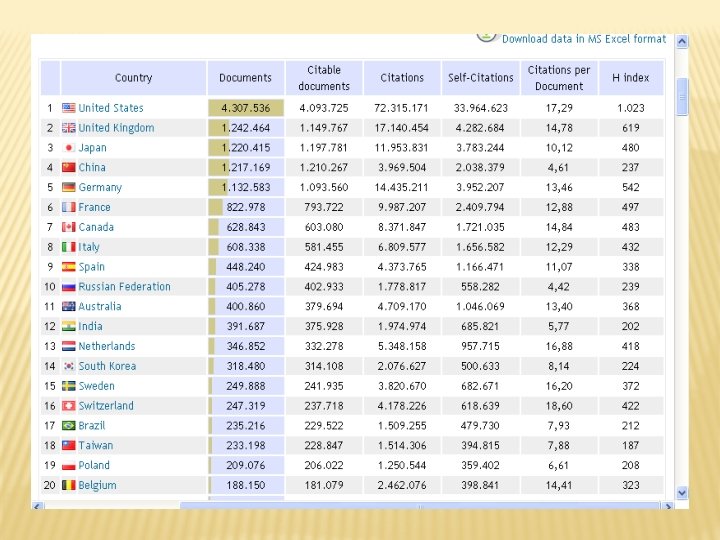Select United Kingdom H index 619
720x540 pixels.
click(631, 128)
